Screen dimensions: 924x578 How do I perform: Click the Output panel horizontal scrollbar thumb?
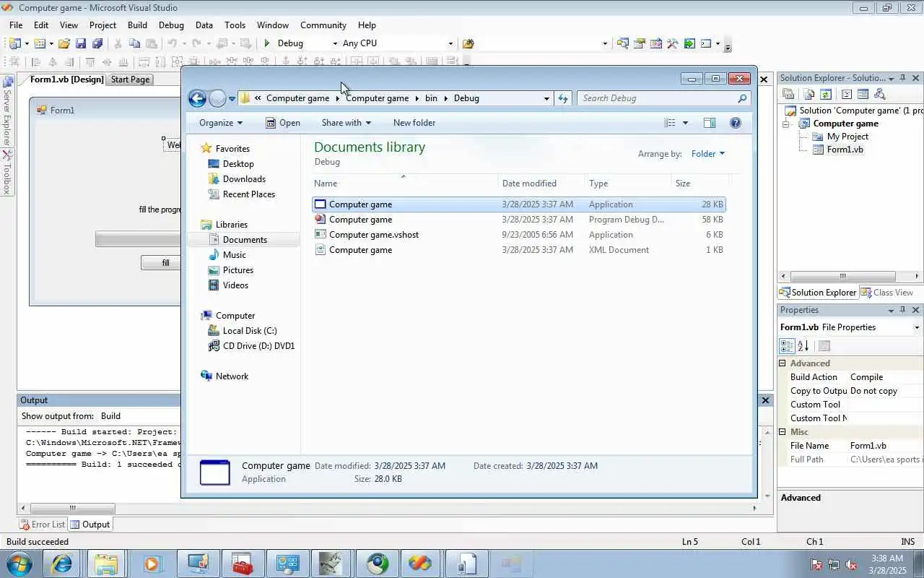coord(72,508)
